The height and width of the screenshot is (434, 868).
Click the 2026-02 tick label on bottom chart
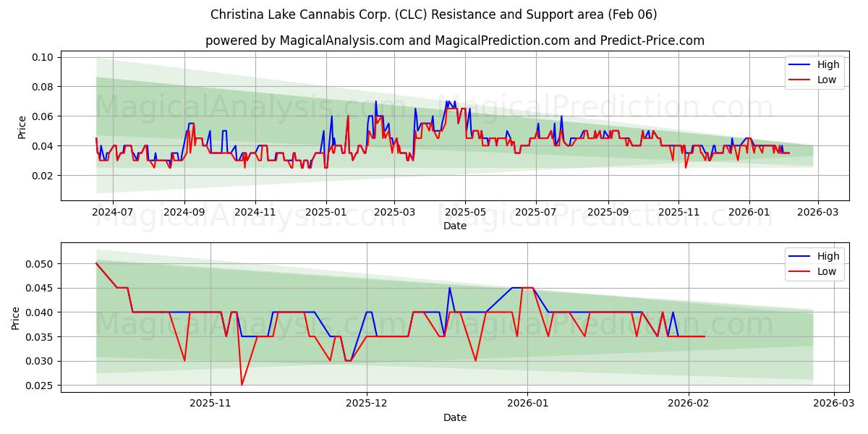point(689,404)
